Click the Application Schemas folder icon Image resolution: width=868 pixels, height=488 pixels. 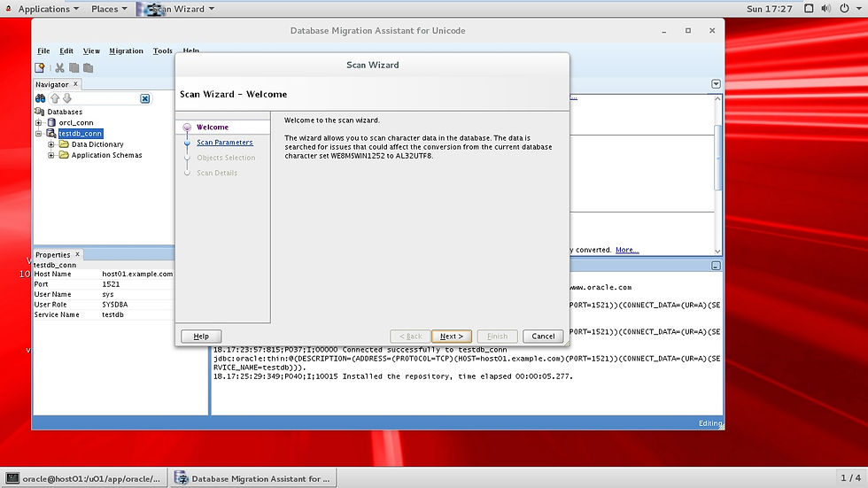[64, 155]
